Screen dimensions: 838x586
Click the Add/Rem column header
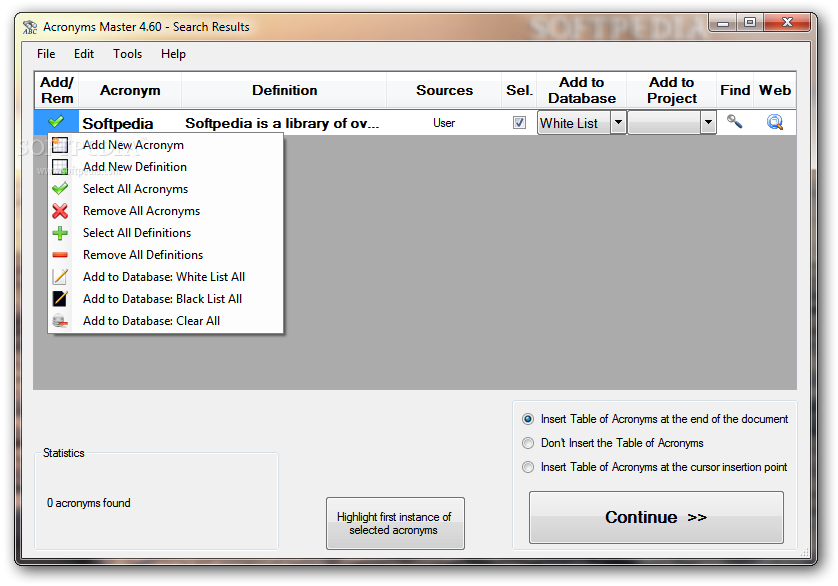tap(57, 90)
